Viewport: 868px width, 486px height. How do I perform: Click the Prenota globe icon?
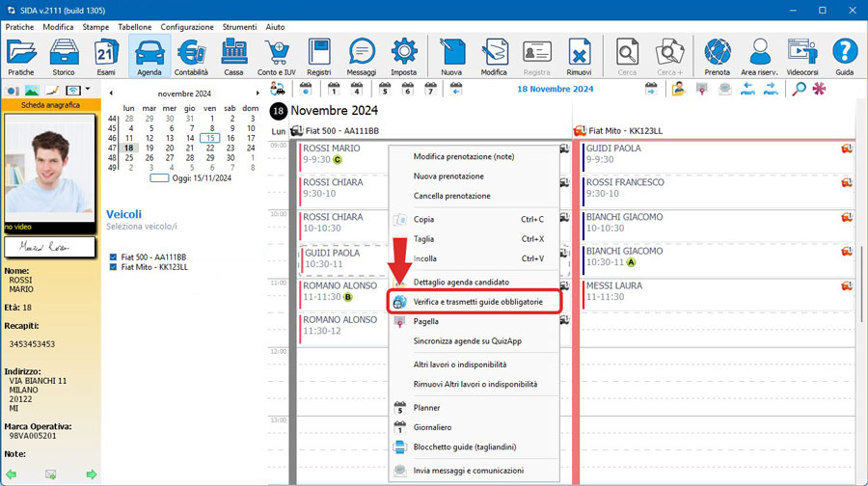717,56
